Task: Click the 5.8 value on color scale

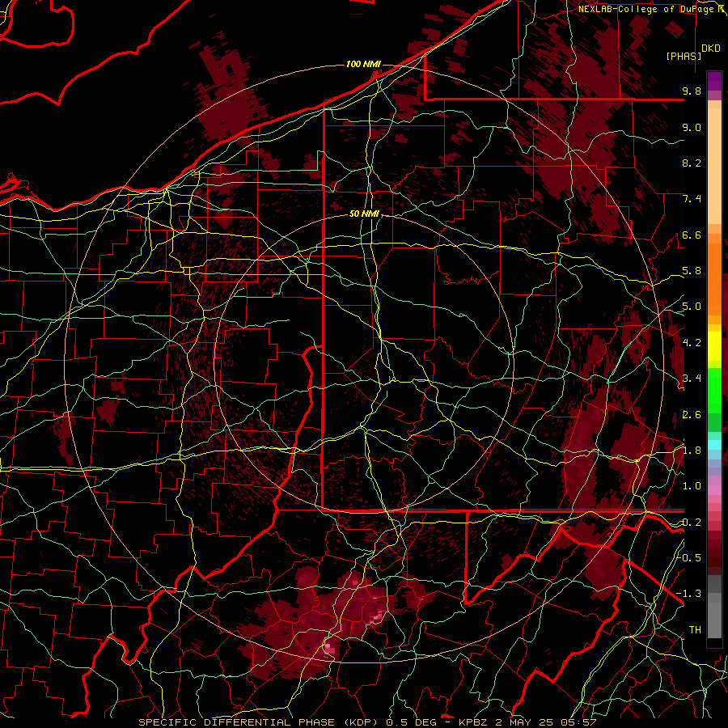Action: click(x=692, y=271)
